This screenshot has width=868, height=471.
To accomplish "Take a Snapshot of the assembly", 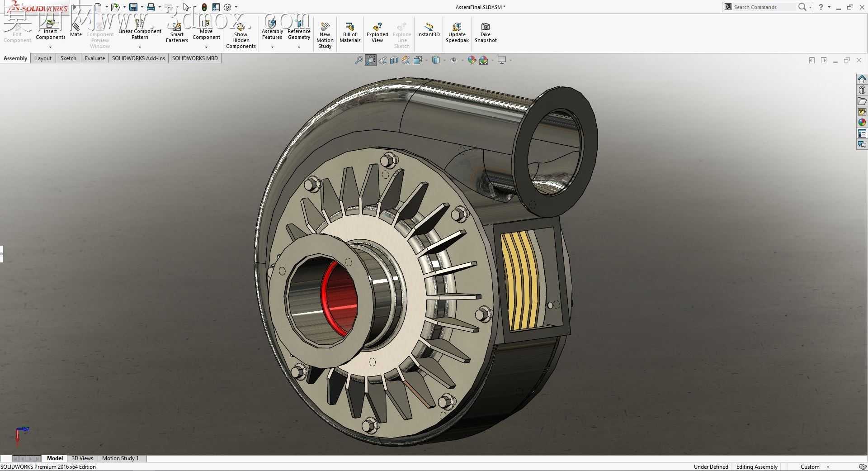I will point(486,32).
